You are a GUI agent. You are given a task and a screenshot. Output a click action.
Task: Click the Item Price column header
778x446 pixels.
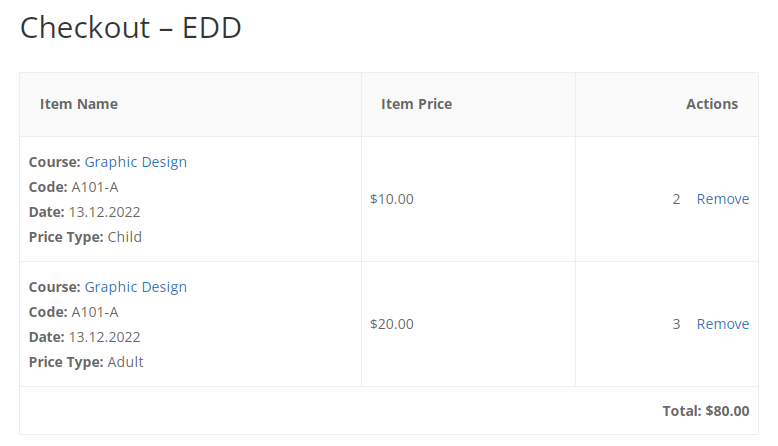416,104
